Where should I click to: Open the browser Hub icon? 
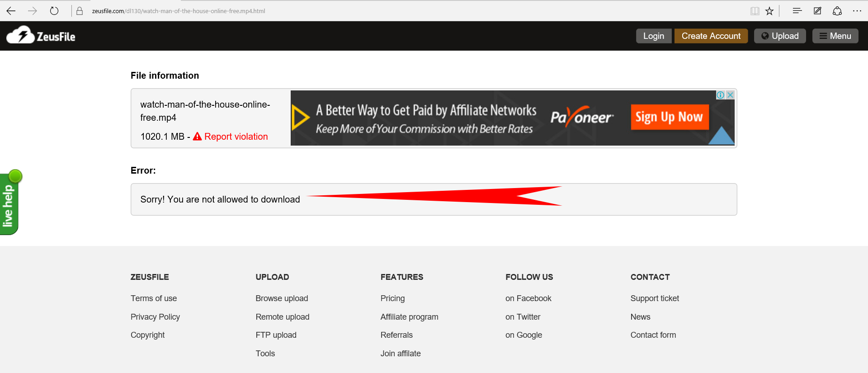797,11
